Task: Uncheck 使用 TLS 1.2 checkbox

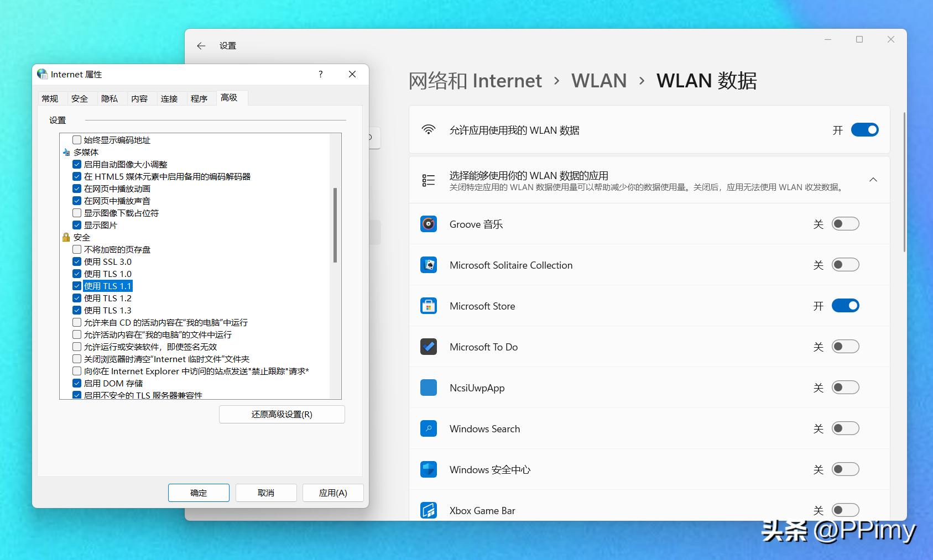Action: (77, 298)
